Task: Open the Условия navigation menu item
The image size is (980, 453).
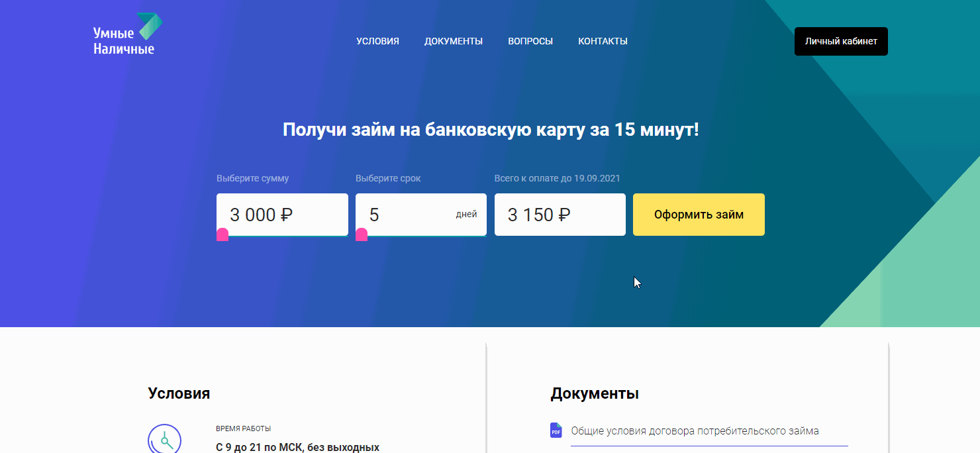Action: [377, 41]
